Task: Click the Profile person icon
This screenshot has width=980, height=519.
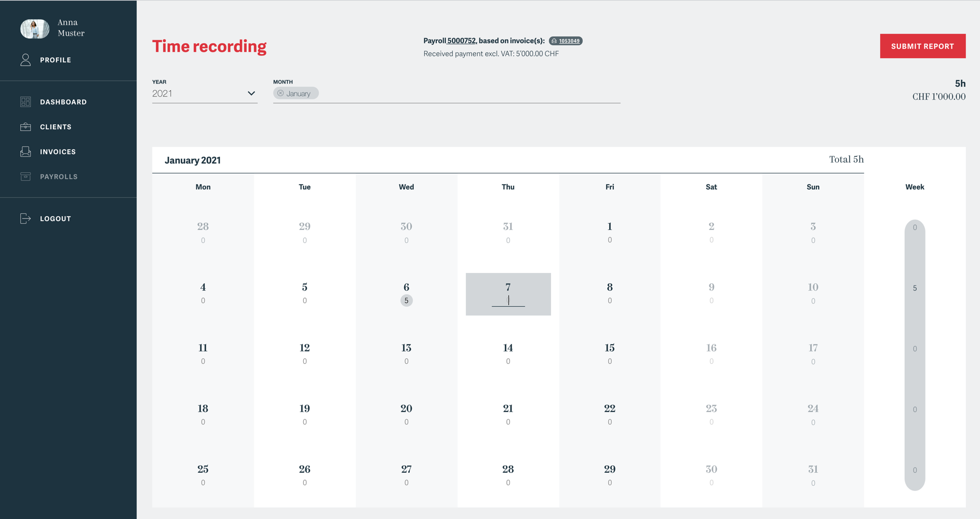Action: (x=25, y=60)
